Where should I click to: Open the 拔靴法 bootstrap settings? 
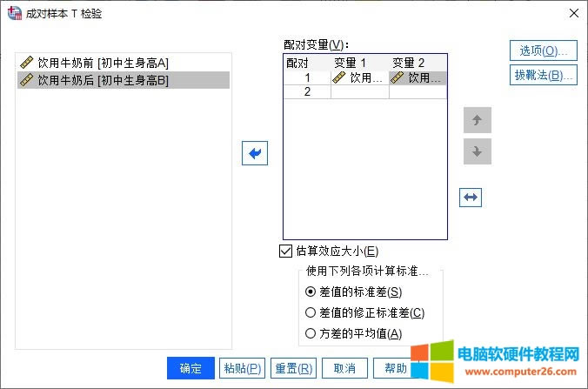(544, 75)
